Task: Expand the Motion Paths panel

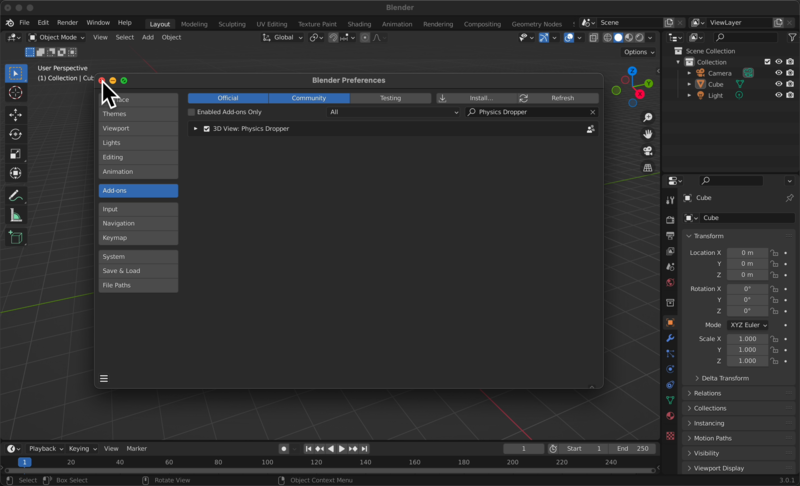Action: tap(712, 438)
